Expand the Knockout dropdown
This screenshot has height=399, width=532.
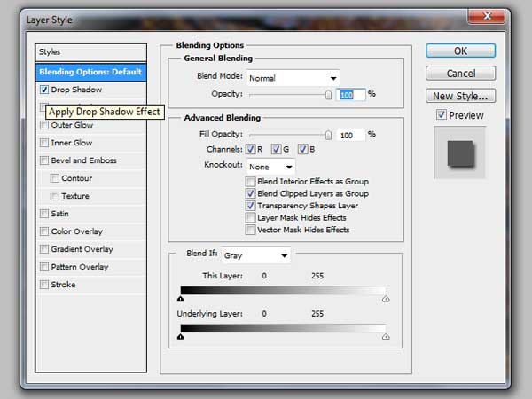point(270,167)
